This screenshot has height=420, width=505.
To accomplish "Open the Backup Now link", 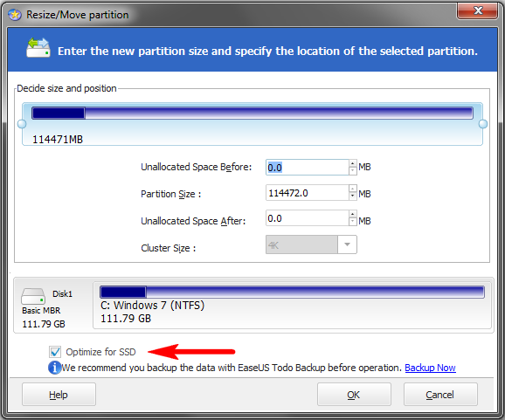I will click(430, 368).
